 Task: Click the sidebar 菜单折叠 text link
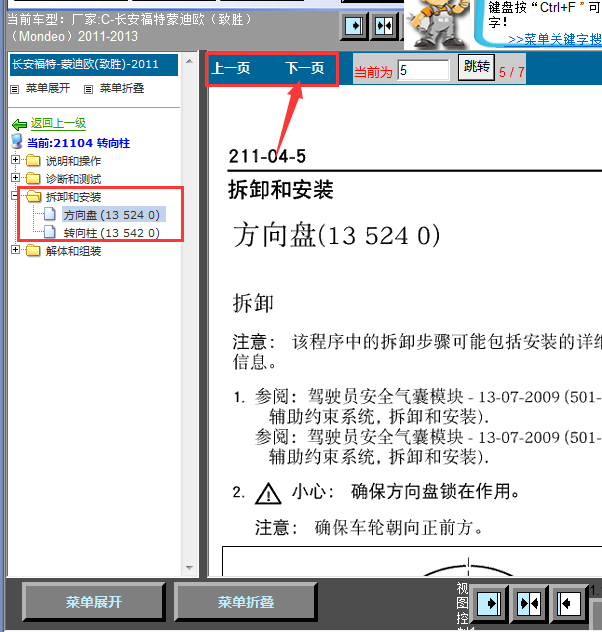pos(122,88)
